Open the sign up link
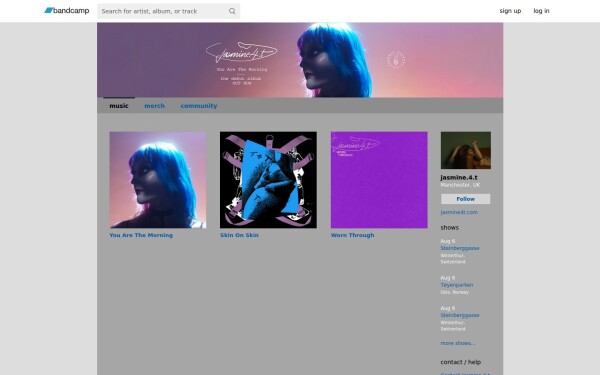The height and width of the screenshot is (375, 600). (510, 11)
